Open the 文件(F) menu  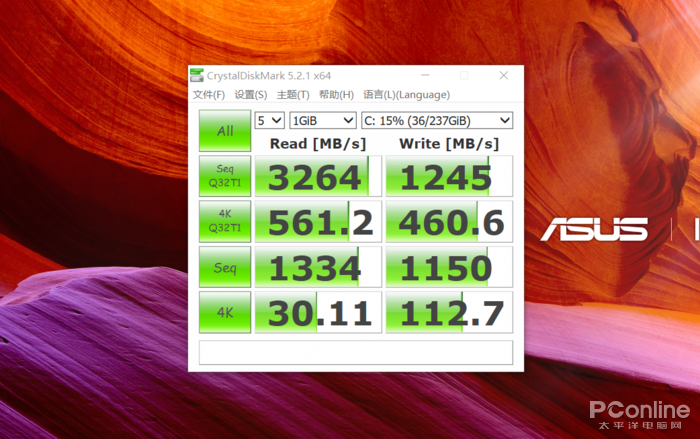coord(208,95)
